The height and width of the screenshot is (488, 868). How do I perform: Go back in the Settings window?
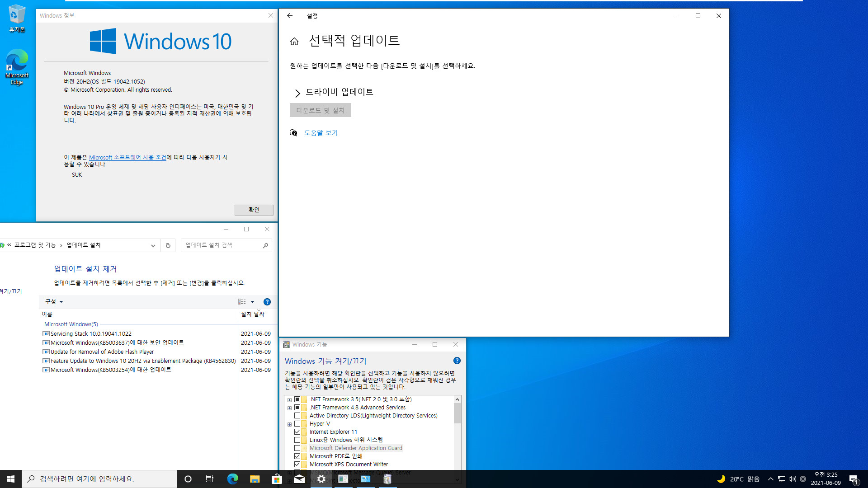(x=290, y=16)
